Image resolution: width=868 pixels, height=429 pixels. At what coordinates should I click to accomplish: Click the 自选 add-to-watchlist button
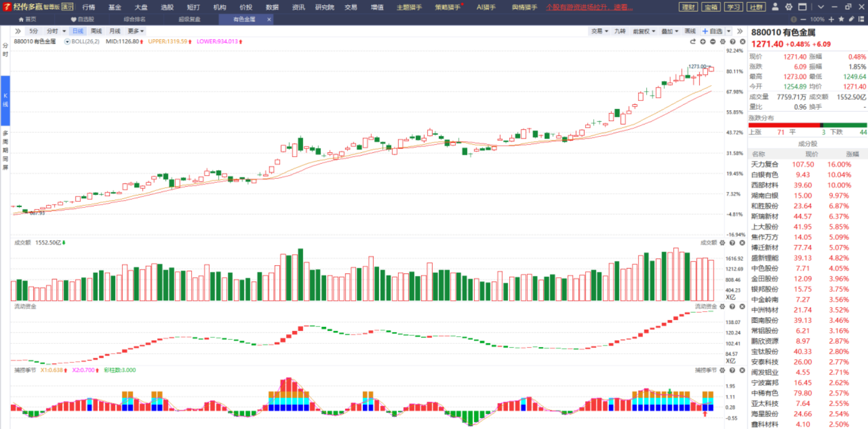point(713,31)
